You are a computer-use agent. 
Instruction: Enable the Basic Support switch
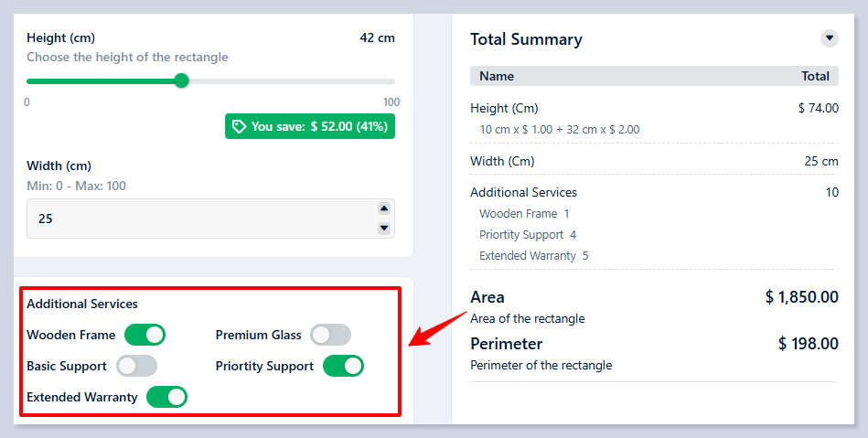pos(137,366)
